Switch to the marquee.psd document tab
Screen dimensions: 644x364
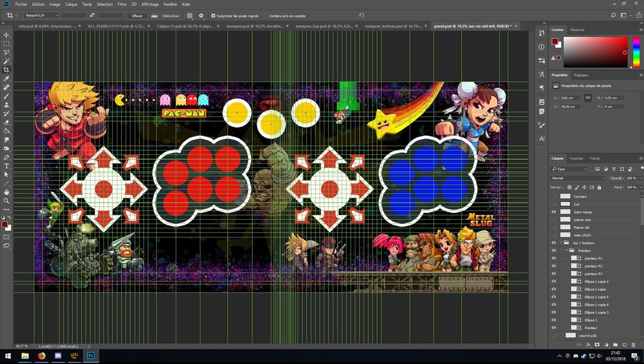tap(255, 26)
